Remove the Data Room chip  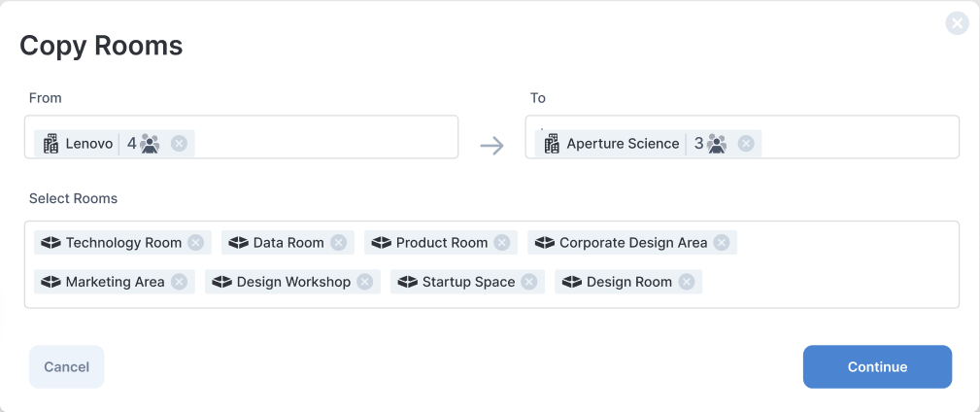pyautogui.click(x=339, y=243)
